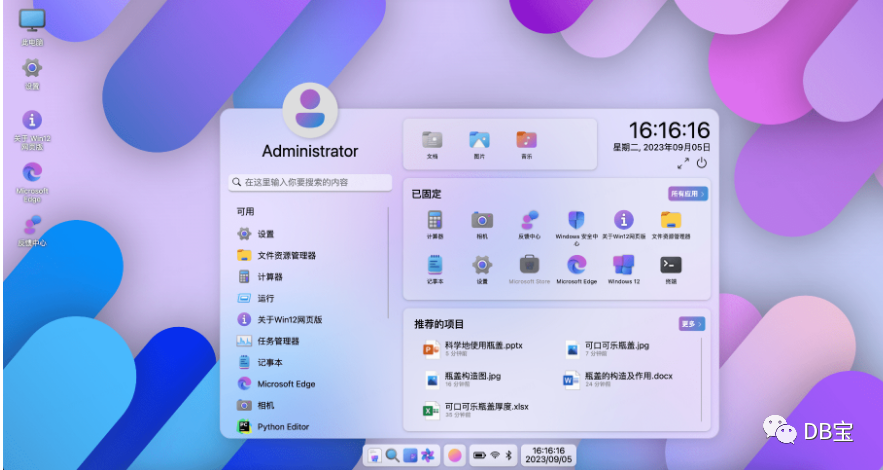The image size is (883, 470).
Task: Select 记事本 in the 可用 list
Action: pos(310,362)
